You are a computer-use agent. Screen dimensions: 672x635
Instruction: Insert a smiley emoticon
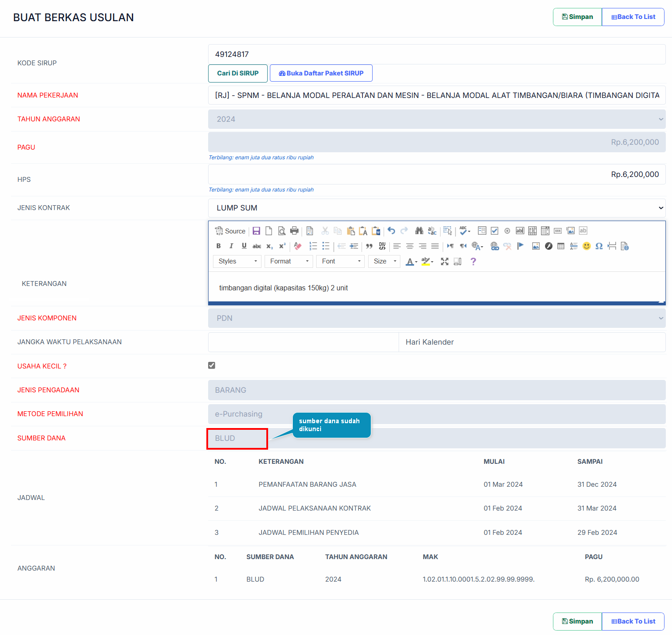coord(586,246)
